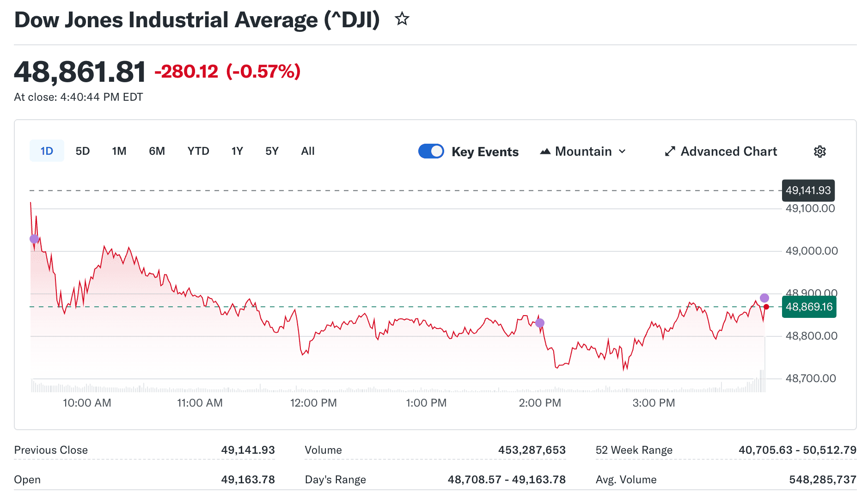Click the price change -280.12

(186, 72)
